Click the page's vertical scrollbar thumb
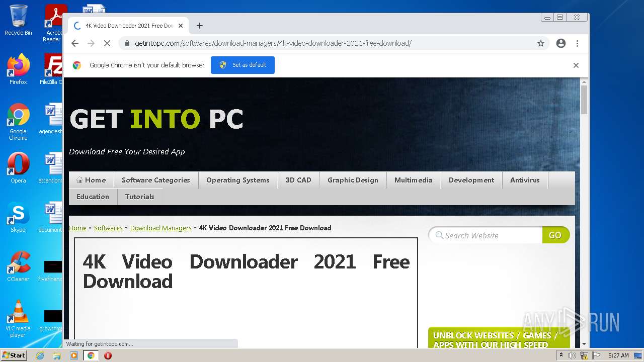Image resolution: width=644 pixels, height=362 pixels. [x=584, y=100]
